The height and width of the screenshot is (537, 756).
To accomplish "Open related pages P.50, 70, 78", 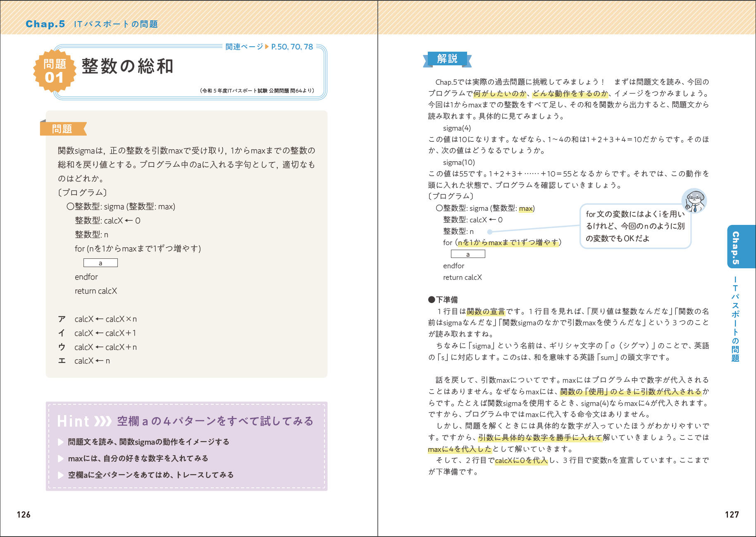I will pos(269,47).
